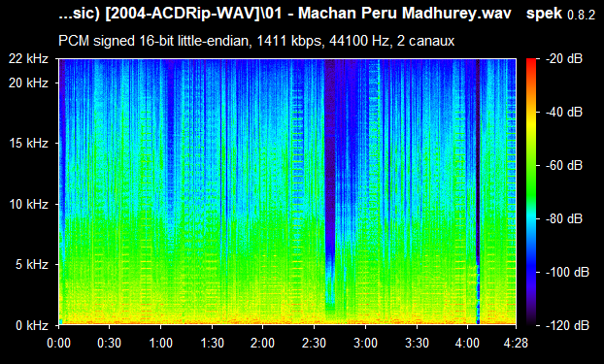Click the 20 kHz frequency axis label

(29, 83)
